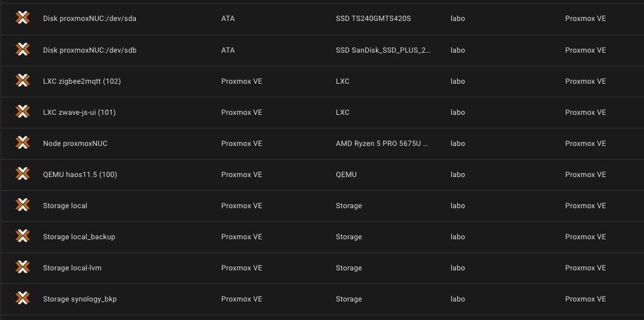The image size is (644, 320).
Task: Click Proxmox icon beside Storage synology_bkp
Action: 23,298
